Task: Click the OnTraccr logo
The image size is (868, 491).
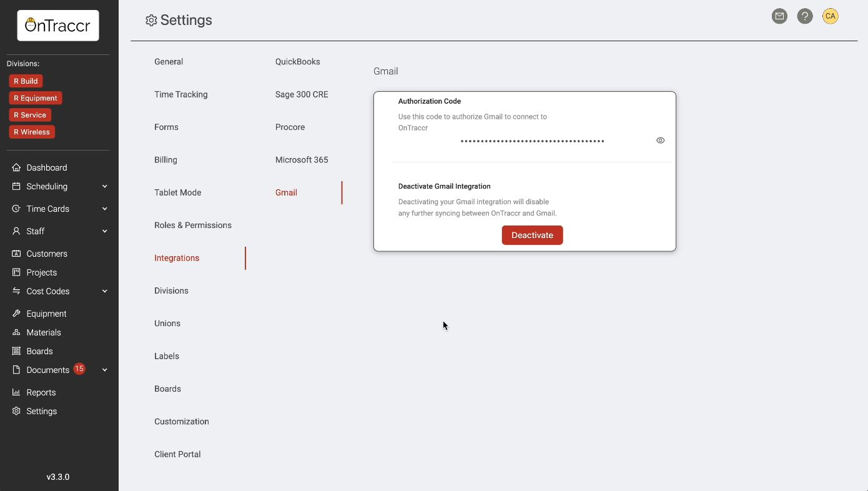Action: coord(58,26)
